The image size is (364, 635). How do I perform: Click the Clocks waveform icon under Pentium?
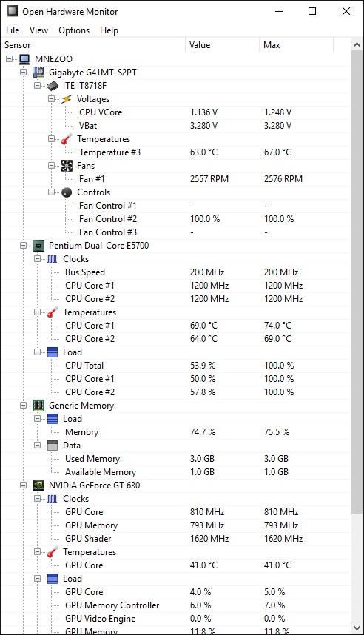coord(53,259)
